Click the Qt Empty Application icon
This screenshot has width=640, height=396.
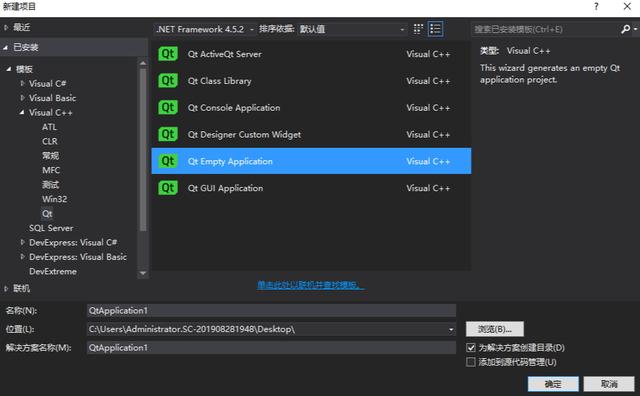tap(168, 161)
